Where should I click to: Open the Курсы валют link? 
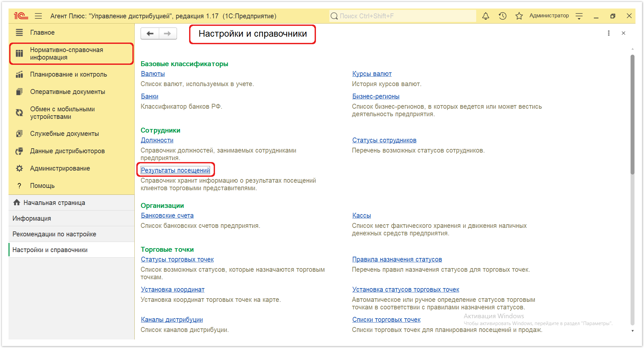(x=372, y=74)
